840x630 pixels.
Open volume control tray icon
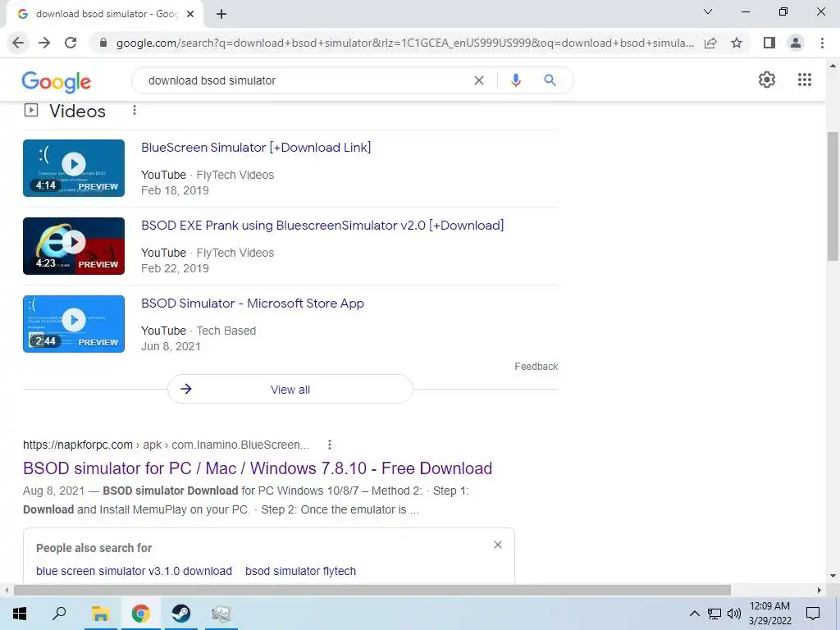click(734, 614)
